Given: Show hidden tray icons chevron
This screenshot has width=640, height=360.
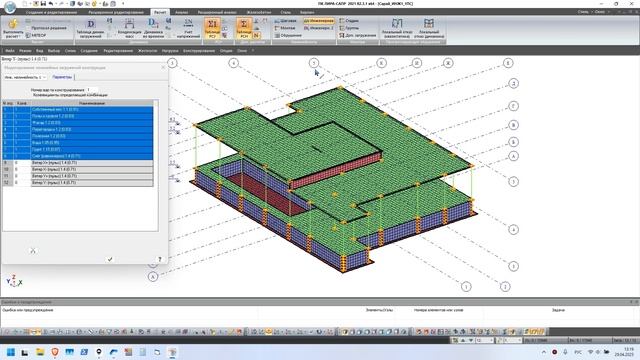Looking at the screenshot, I should 544,352.
